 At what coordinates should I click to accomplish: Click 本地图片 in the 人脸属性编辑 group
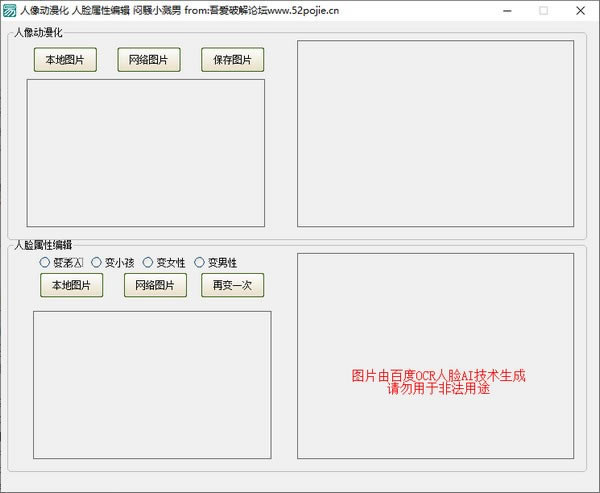click(72, 285)
